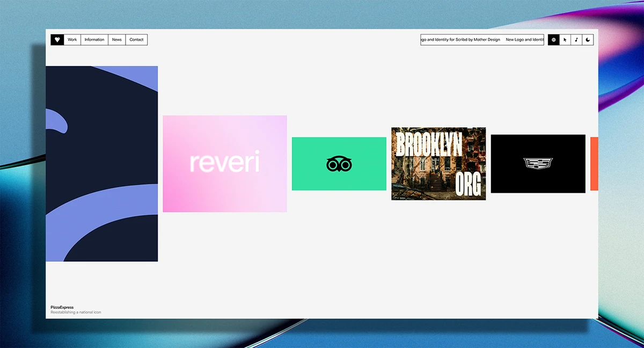Click the heart logo home icon
Screen dimensions: 644x348
coord(57,40)
